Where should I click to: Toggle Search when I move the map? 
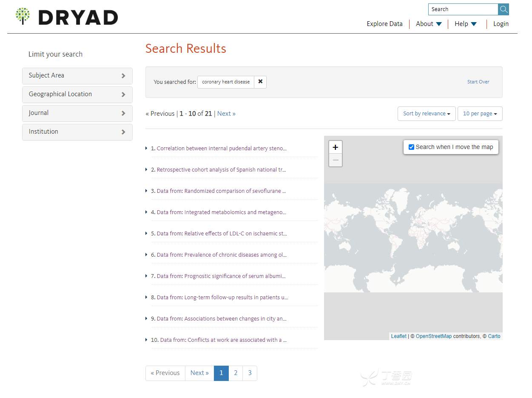tap(411, 147)
